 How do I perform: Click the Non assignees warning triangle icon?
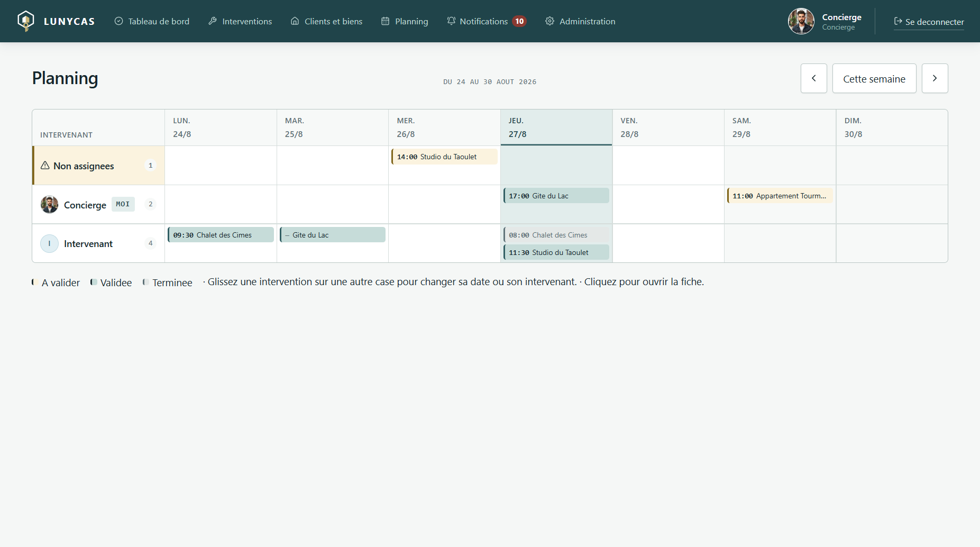(x=45, y=165)
